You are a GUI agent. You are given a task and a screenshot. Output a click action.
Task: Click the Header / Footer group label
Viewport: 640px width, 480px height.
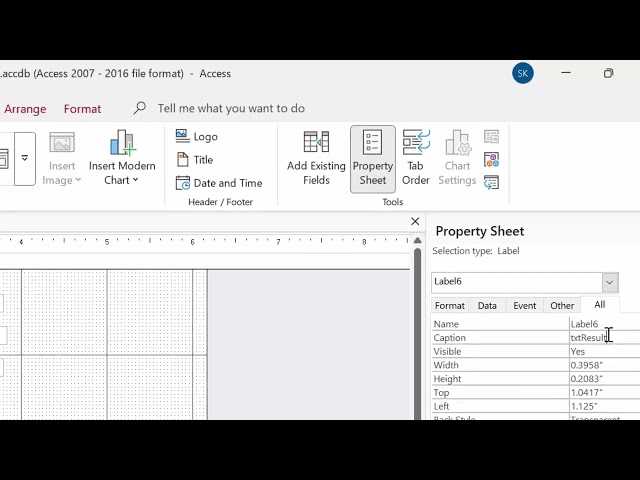220,202
